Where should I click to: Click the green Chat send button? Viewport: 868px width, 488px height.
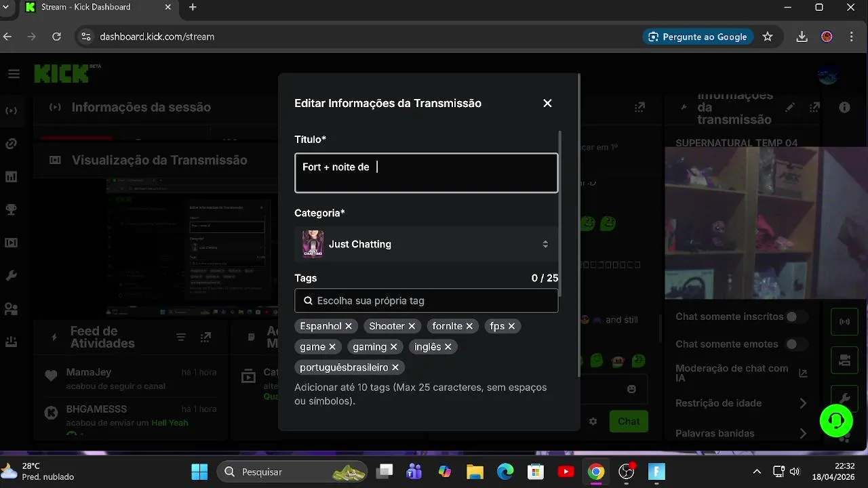pos(629,421)
